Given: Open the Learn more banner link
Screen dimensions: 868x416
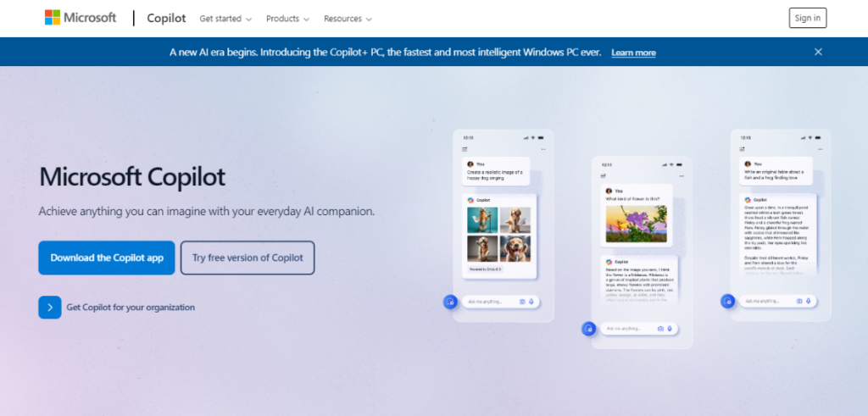Looking at the screenshot, I should 633,53.
